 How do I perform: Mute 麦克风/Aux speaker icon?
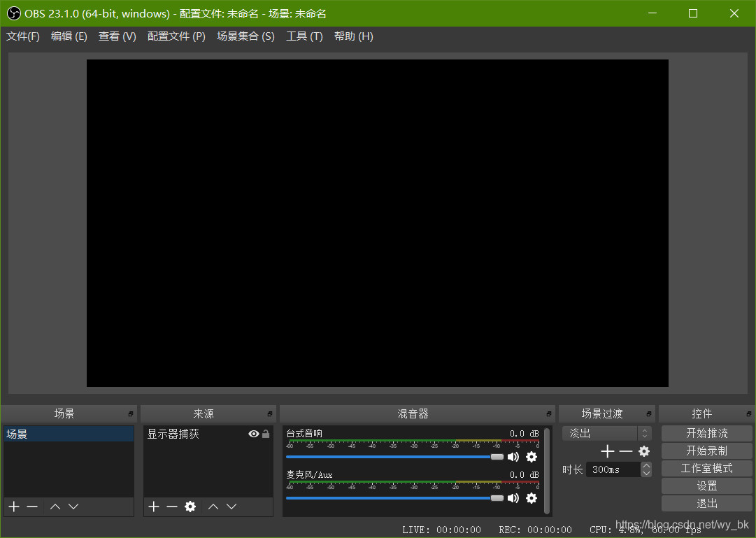click(x=513, y=498)
